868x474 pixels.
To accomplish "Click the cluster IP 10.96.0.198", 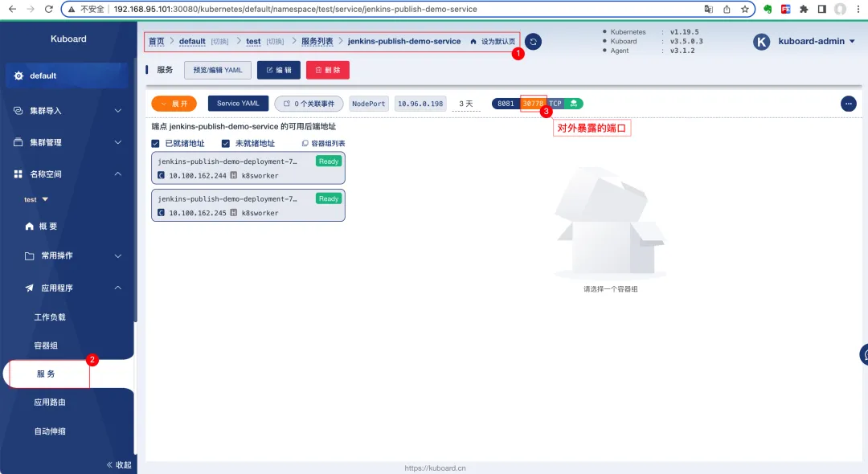I will click(420, 104).
